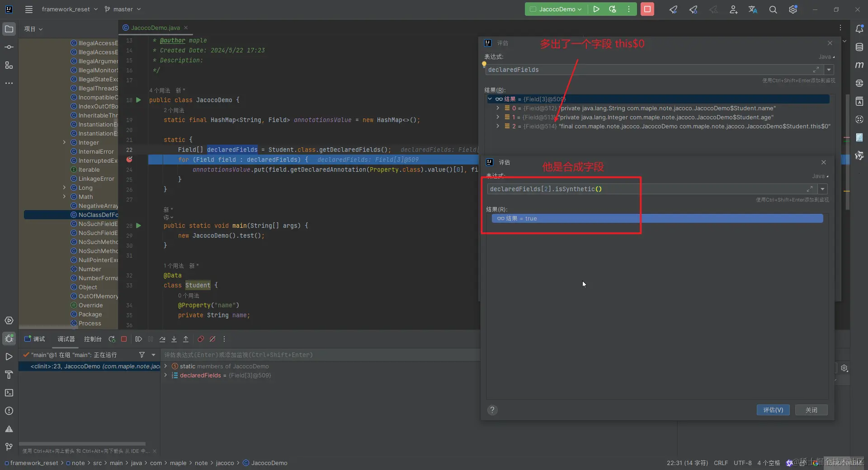Open the Commit tool window icon
The image size is (868, 470).
[9, 47]
